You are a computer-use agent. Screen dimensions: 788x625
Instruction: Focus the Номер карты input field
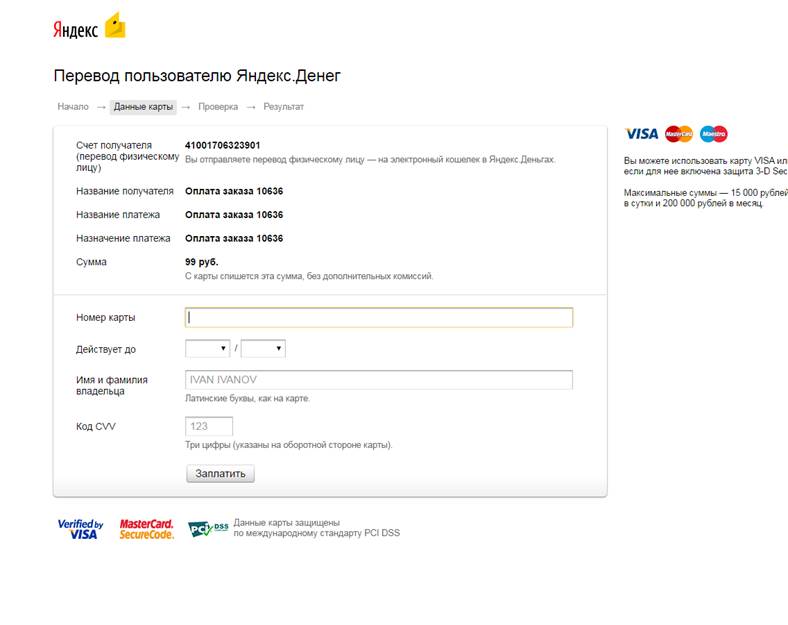click(379, 317)
